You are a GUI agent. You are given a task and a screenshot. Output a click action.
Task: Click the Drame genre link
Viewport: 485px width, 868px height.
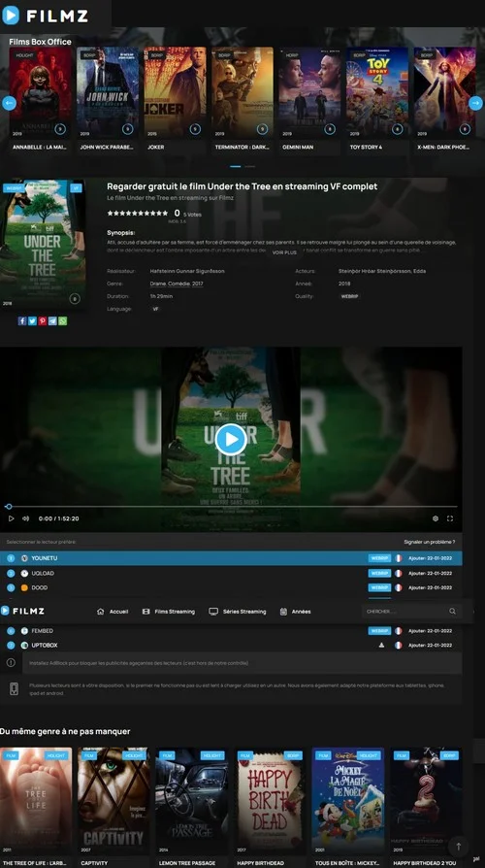coord(157,284)
